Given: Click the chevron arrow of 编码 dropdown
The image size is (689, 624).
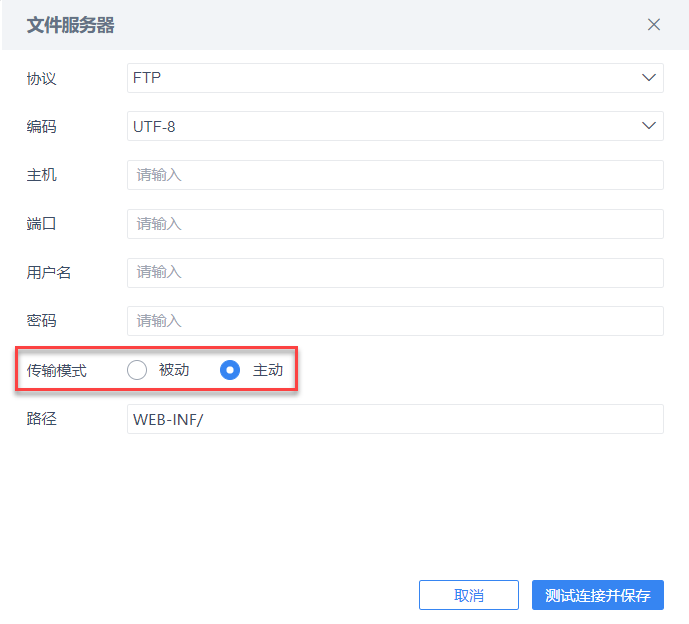Looking at the screenshot, I should 647,126.
